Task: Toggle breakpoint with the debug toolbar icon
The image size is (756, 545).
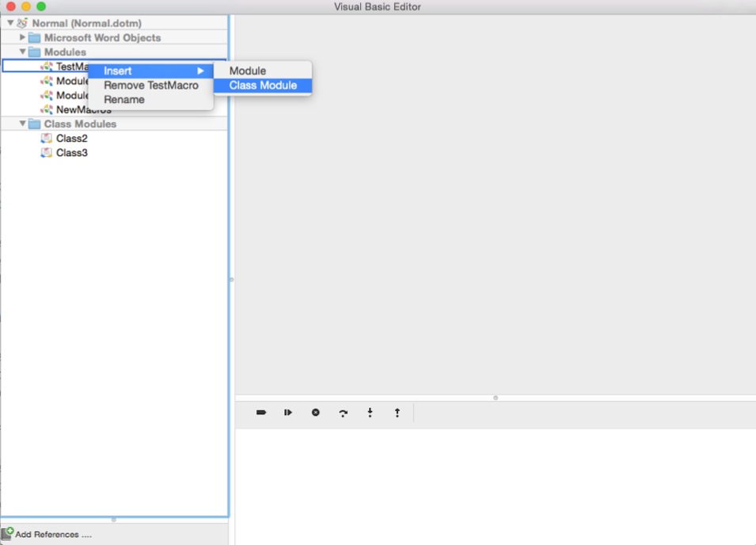Action: pyautogui.click(x=260, y=413)
